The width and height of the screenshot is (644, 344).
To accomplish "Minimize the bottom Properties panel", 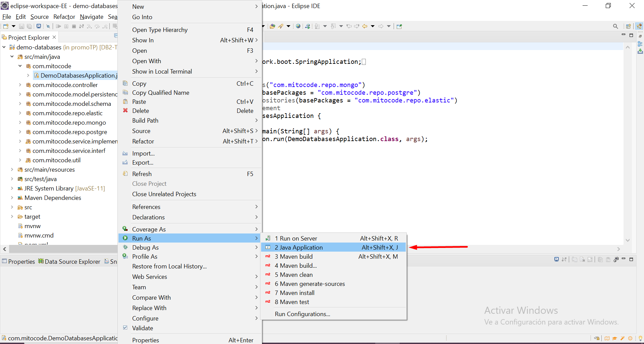I will (x=624, y=259).
